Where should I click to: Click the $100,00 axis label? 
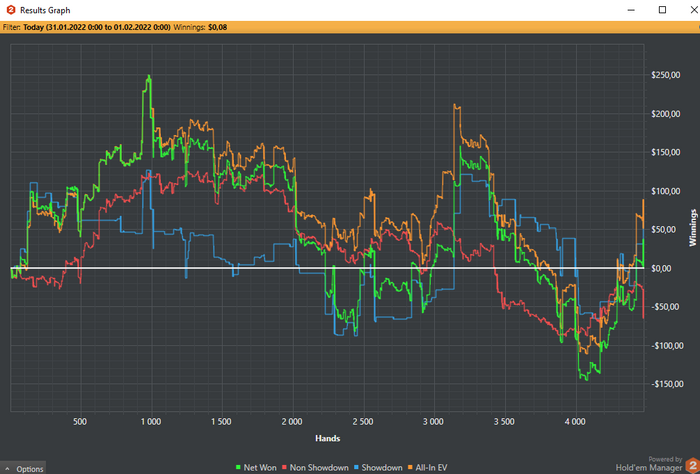pyautogui.click(x=665, y=191)
